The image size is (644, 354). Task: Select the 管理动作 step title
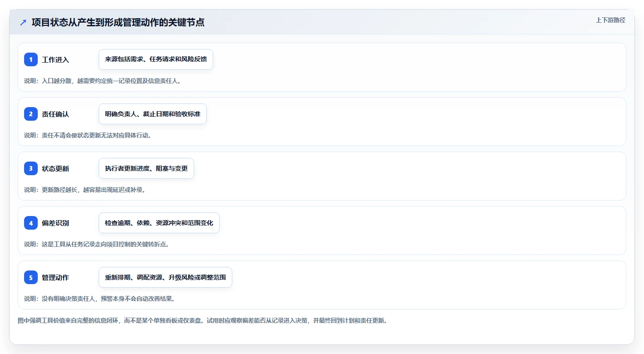click(x=55, y=277)
